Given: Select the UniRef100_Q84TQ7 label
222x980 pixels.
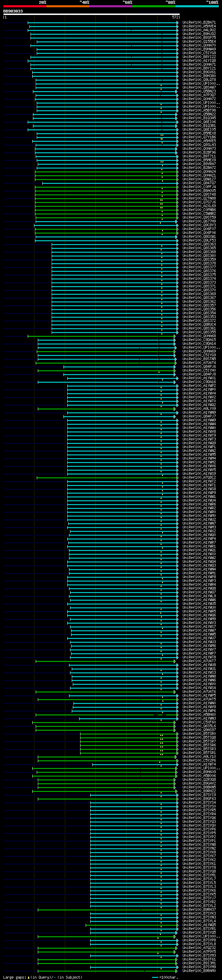Looking at the screenshot, I should (x=199, y=183).
